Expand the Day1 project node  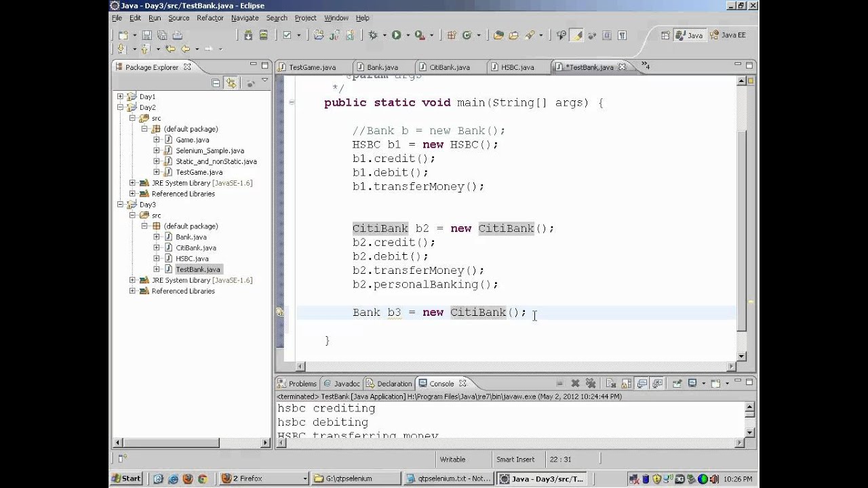click(x=121, y=97)
